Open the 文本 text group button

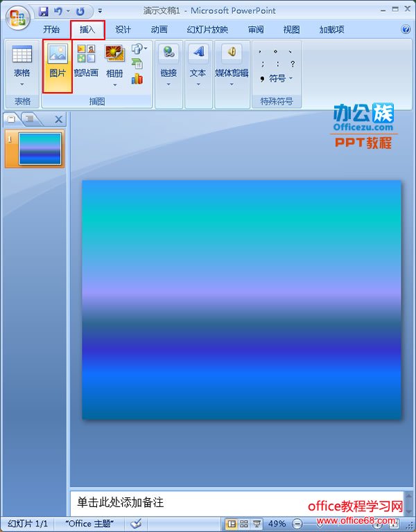coord(198,61)
